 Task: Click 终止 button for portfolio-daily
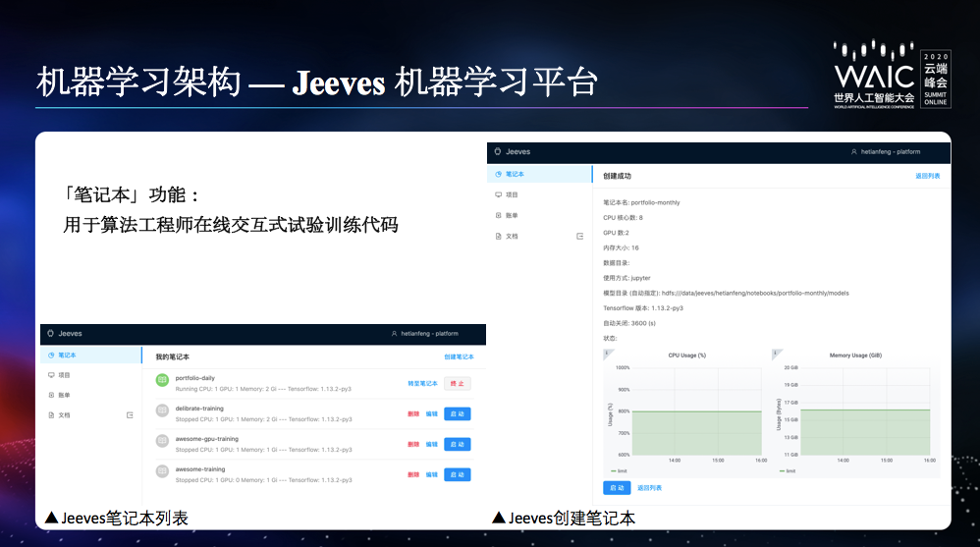point(458,384)
